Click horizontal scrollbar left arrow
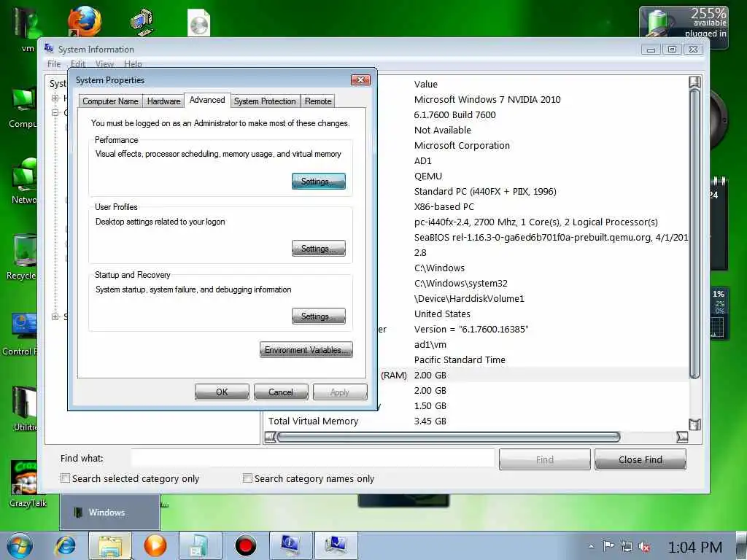 click(270, 437)
